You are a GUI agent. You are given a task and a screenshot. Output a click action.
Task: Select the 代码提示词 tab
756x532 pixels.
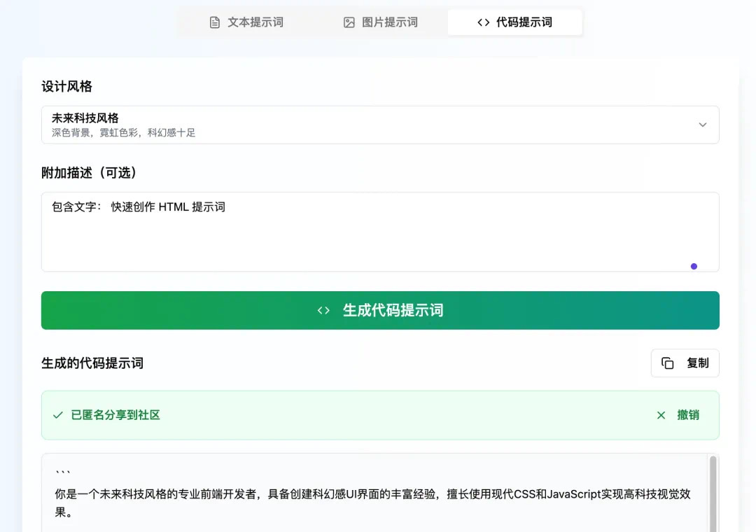515,22
